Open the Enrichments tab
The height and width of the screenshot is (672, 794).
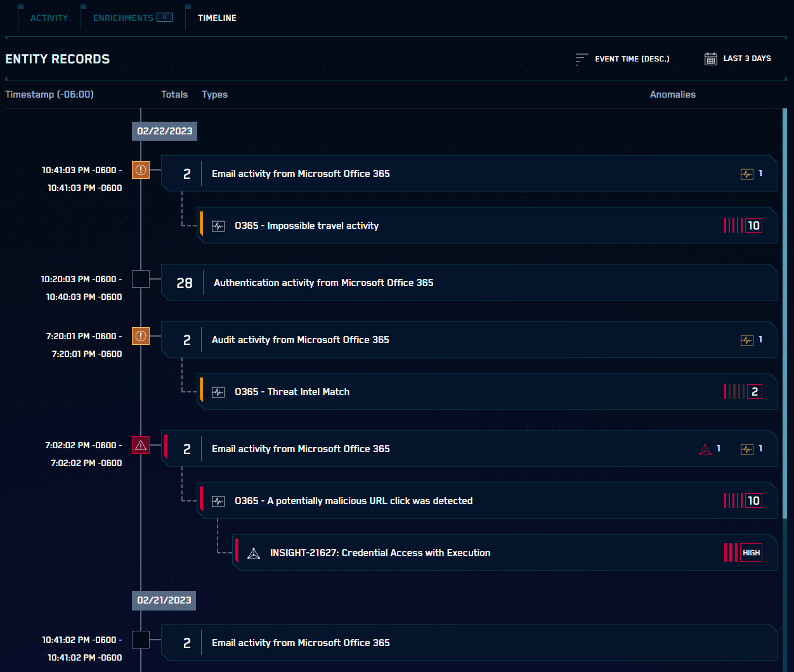[x=125, y=18]
